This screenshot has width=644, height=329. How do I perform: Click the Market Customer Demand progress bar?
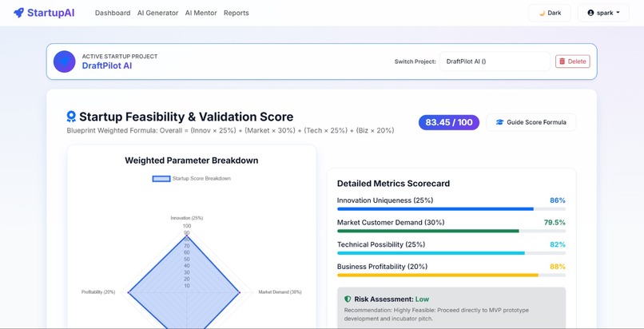tap(451, 231)
